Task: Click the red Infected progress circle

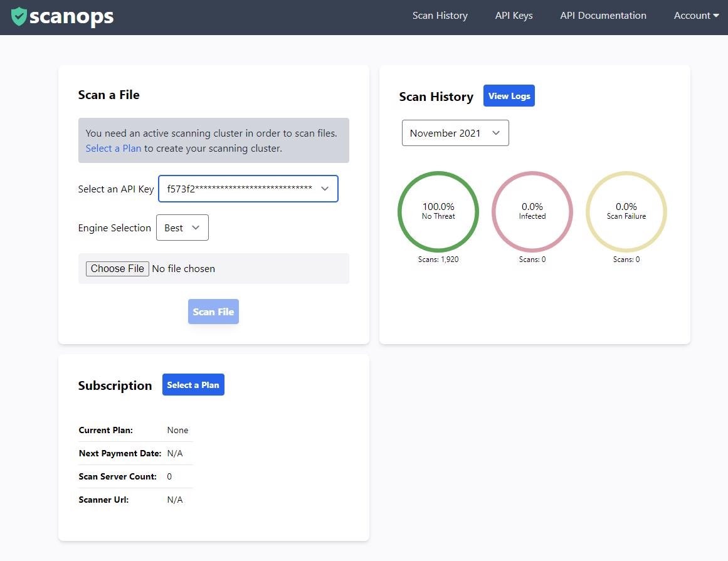Action: pos(532,212)
